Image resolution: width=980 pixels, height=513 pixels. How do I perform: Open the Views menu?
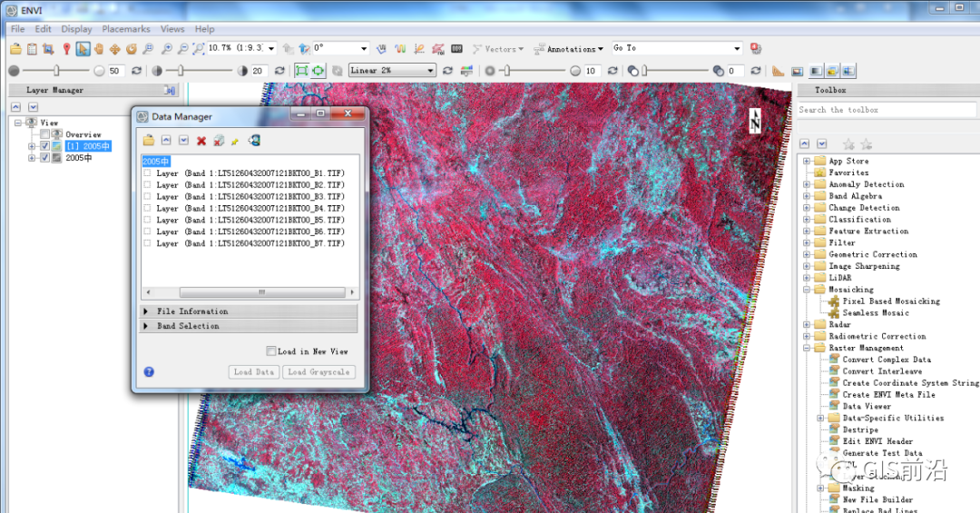(x=172, y=29)
